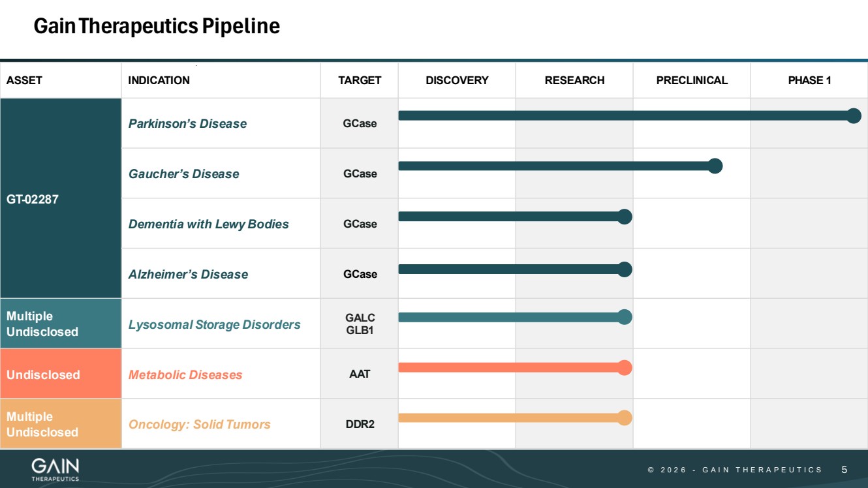Image resolution: width=868 pixels, height=488 pixels.
Task: Click the DISCOVERY column header
Action: (x=457, y=80)
